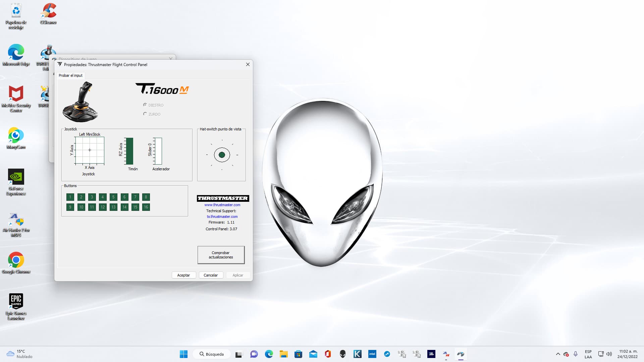The height and width of the screenshot is (362, 644).
Task: Click button 16 indicator square
Action: pyautogui.click(x=146, y=207)
